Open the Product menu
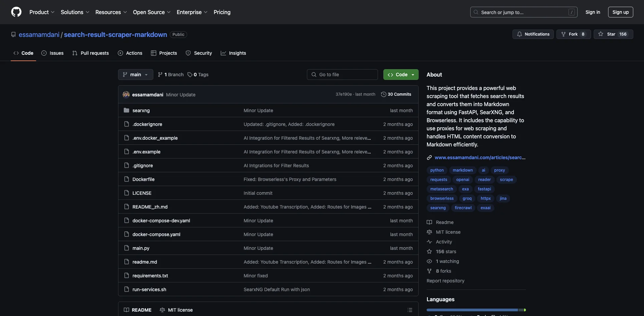This screenshot has height=316, width=644. click(x=42, y=12)
